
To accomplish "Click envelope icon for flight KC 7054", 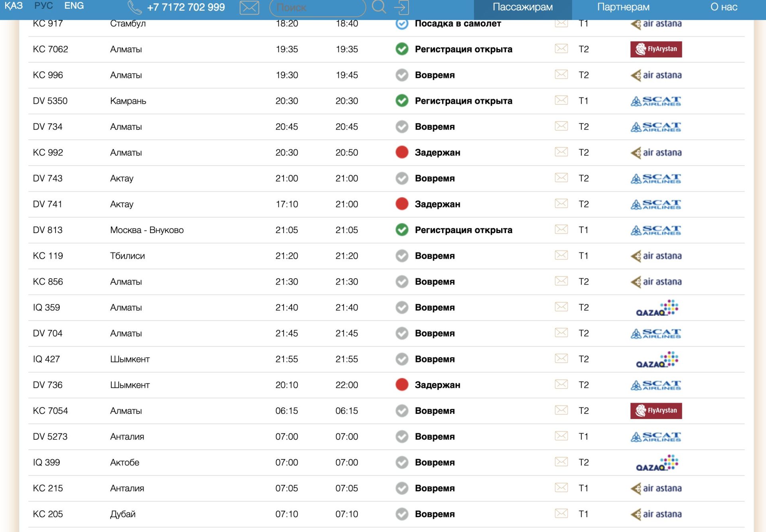I will 561,410.
